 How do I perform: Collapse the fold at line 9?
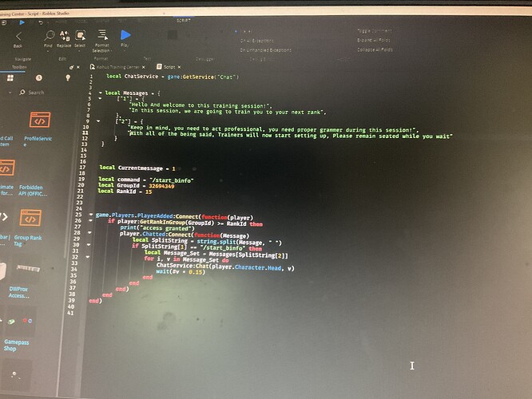pyautogui.click(x=98, y=121)
